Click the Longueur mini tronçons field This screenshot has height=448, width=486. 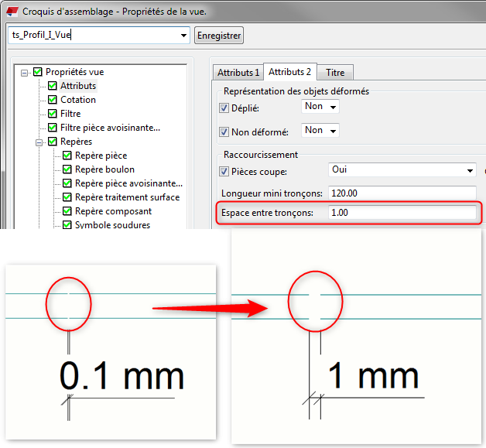coord(401,193)
